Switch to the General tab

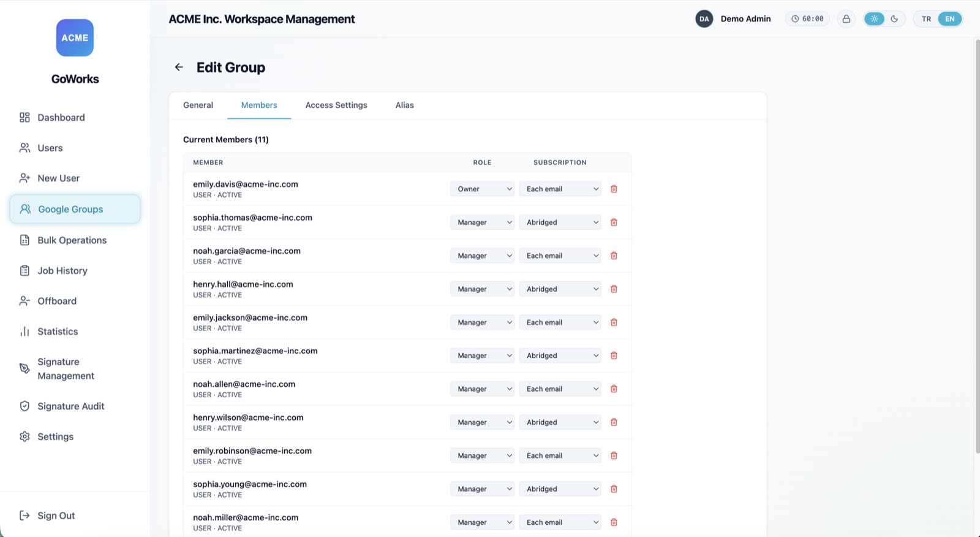[x=198, y=105]
